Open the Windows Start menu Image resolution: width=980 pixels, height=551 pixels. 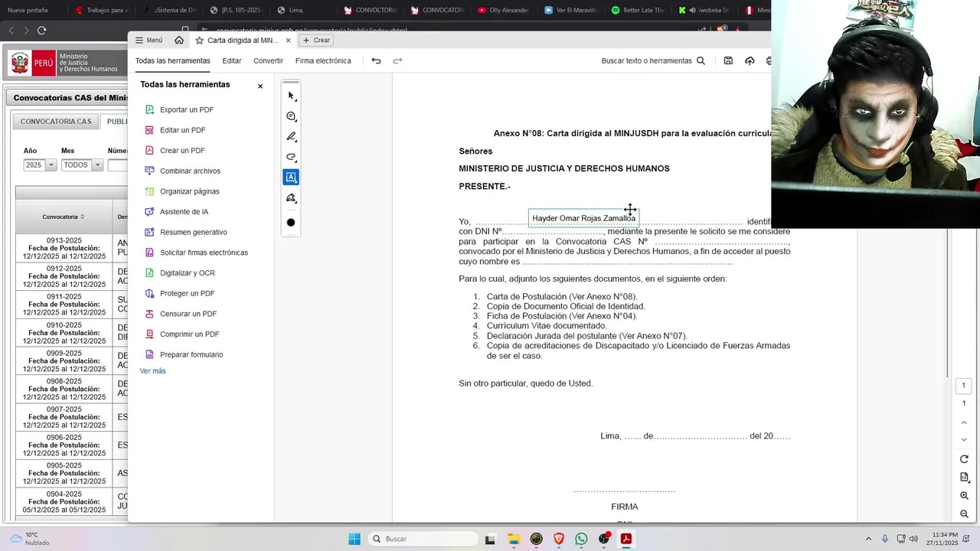click(354, 539)
